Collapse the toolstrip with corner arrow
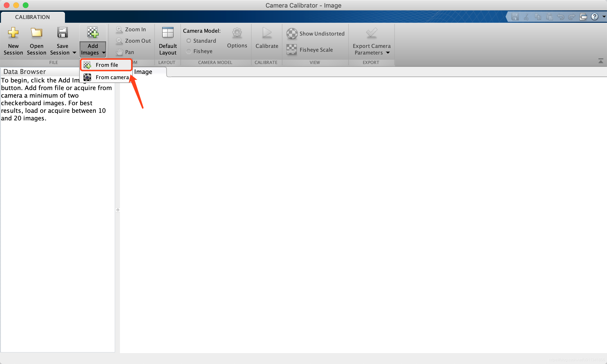The width and height of the screenshot is (607, 364). point(601,61)
